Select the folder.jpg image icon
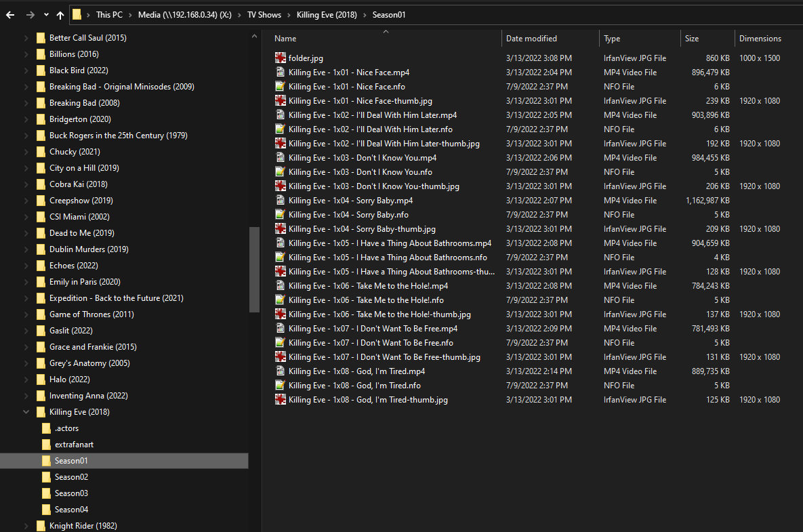803x532 pixels. click(280, 58)
